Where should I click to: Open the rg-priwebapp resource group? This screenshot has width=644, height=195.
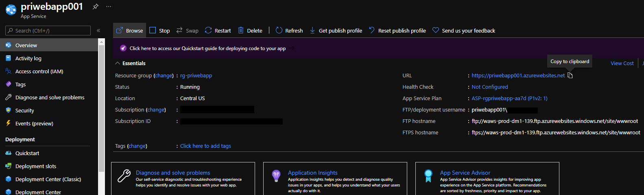click(196, 75)
